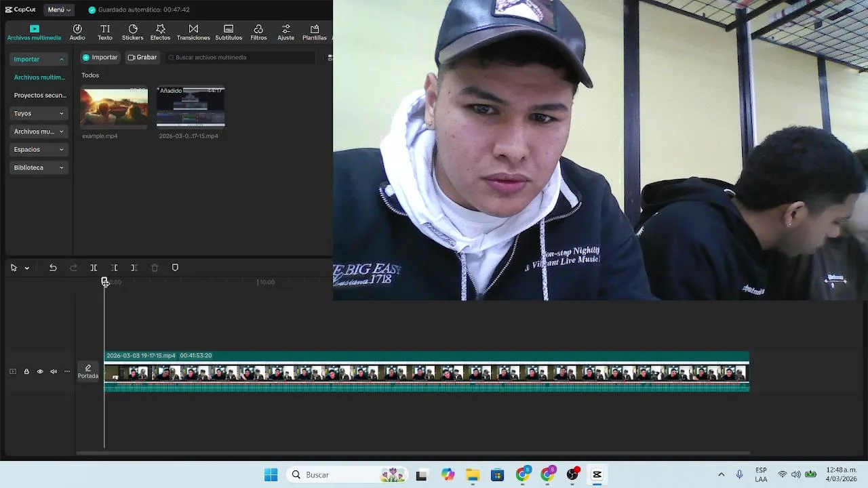Viewport: 868px width, 488px height.
Task: Click the webcam preview video
Action: tap(600, 150)
